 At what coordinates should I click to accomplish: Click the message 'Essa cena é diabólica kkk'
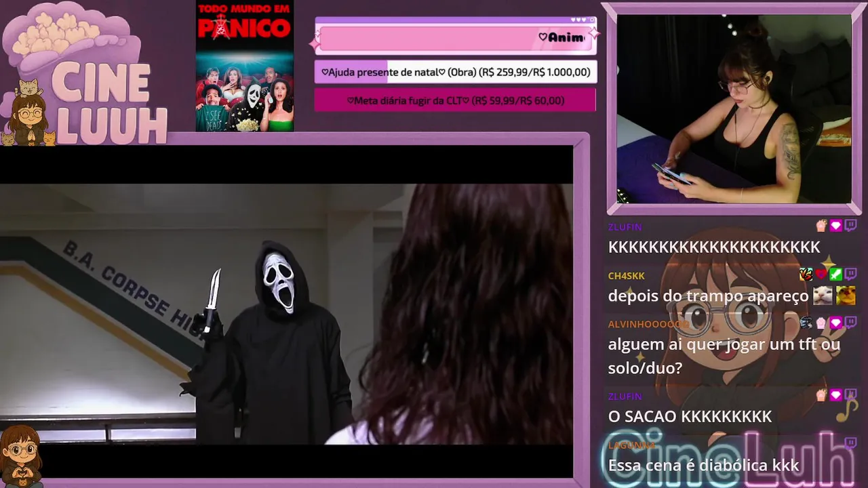(x=703, y=465)
